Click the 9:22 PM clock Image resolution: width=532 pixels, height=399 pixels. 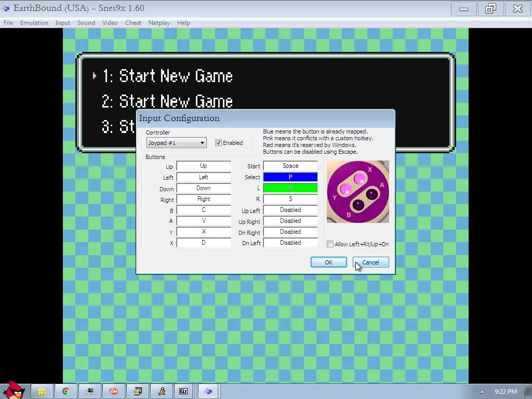coord(506,392)
